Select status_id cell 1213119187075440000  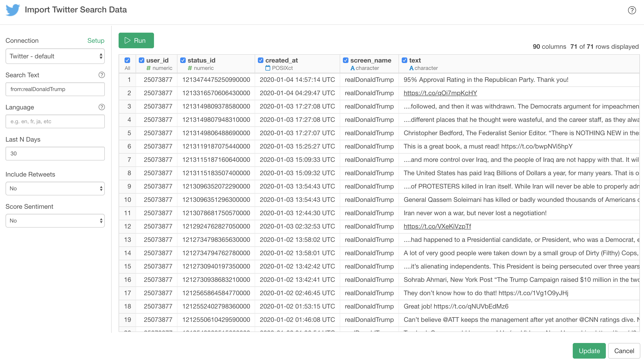point(216,146)
